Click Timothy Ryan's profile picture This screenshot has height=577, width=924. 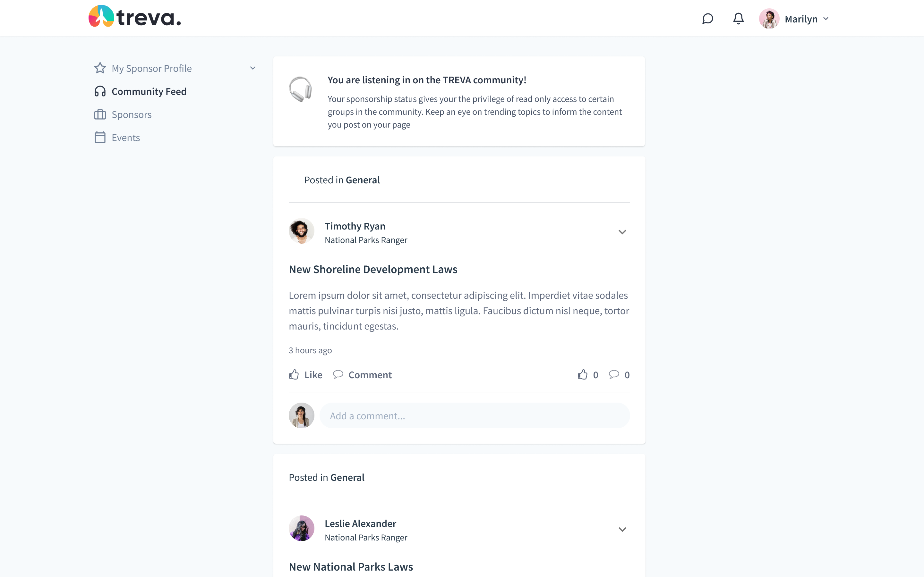[301, 231]
